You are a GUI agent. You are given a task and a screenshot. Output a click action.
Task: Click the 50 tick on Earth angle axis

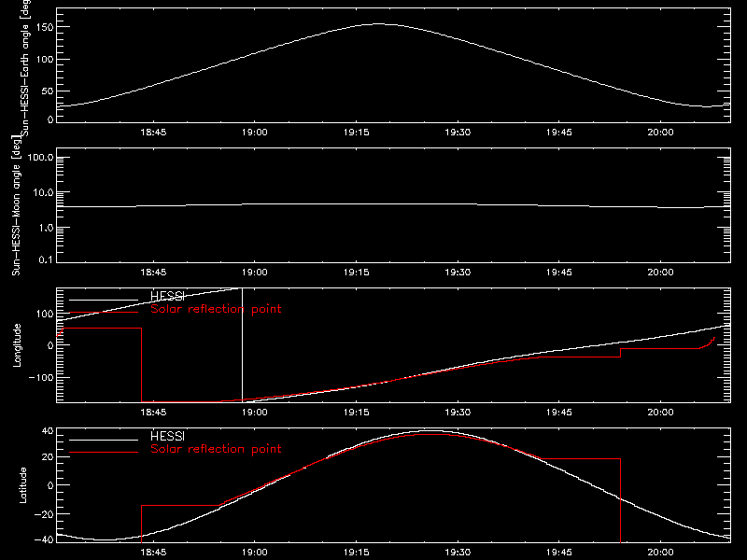(48, 91)
